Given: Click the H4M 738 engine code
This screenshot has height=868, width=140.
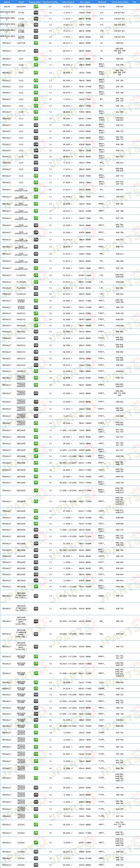Looking at the screenshot, I should click(120, 688).
